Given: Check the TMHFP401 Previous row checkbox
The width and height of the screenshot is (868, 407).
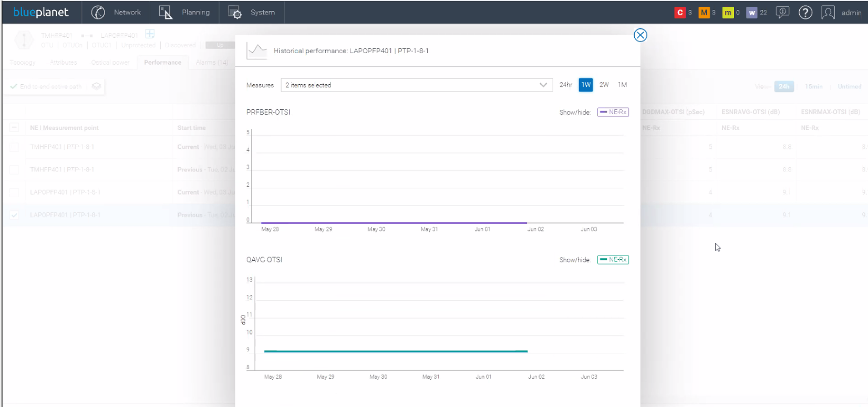Looking at the screenshot, I should pos(14,170).
